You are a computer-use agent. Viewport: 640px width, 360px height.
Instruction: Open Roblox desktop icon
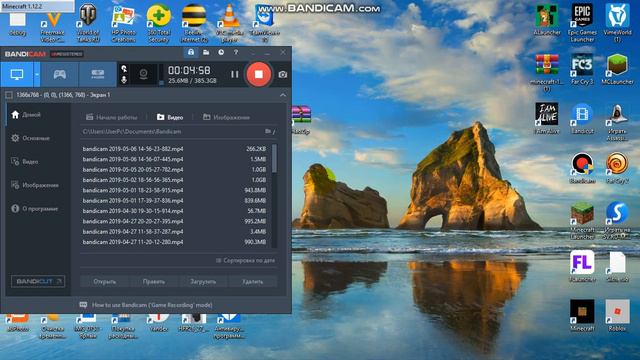617,315
